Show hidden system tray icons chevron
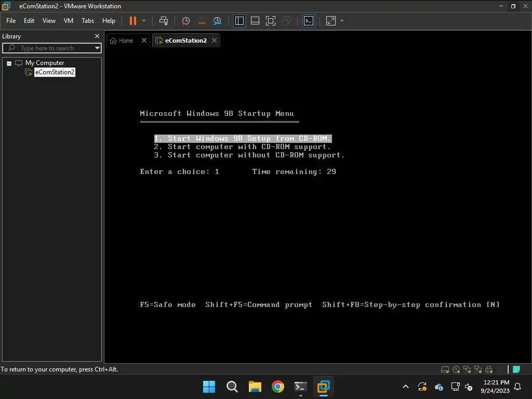The image size is (532, 399). 406,387
